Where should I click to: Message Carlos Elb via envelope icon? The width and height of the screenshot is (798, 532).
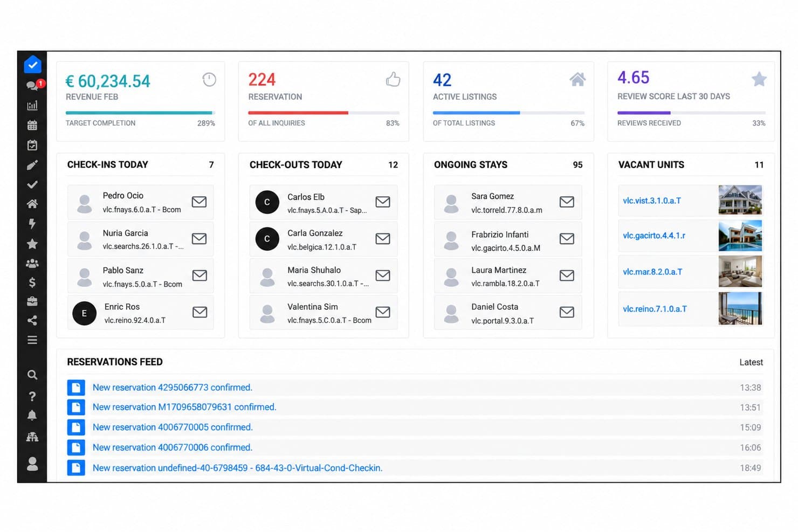[x=383, y=202]
